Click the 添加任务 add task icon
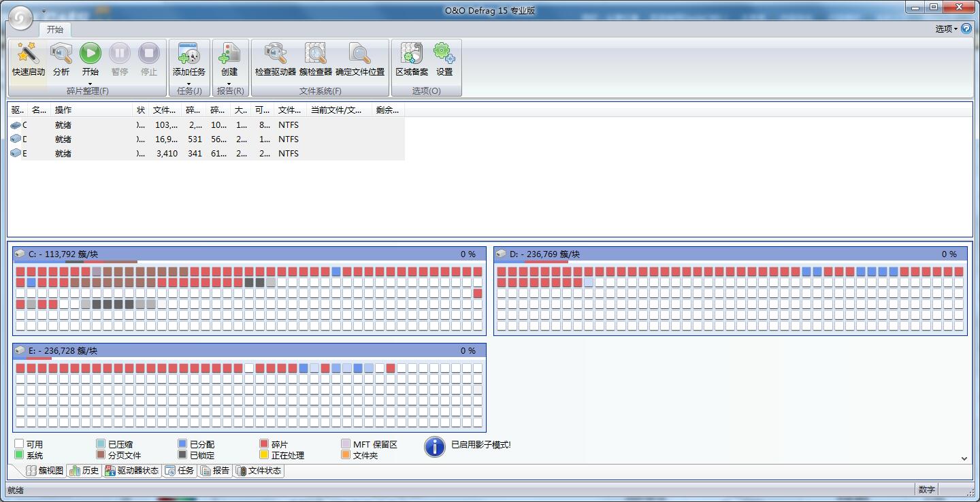 (189, 54)
